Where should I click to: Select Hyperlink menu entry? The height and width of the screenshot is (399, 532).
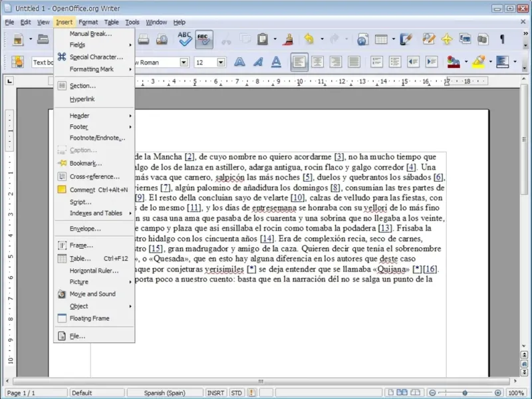(94, 99)
